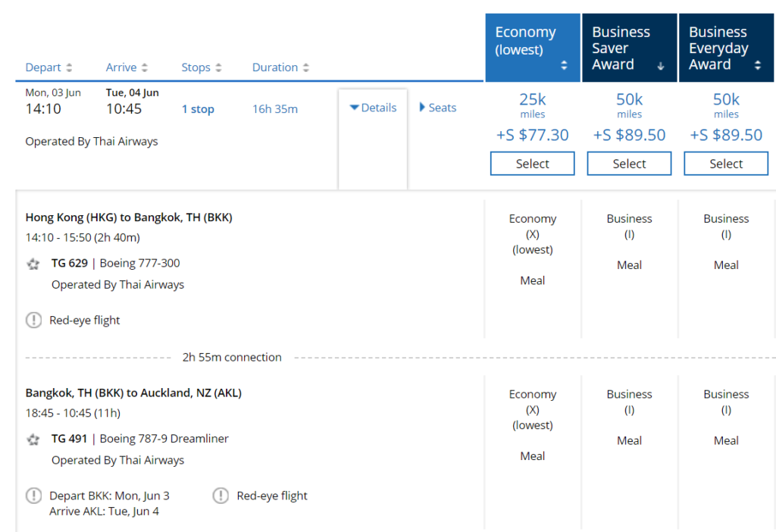Click the Bangkok to Auckland segment title
This screenshot has width=776, height=532.
(x=133, y=393)
